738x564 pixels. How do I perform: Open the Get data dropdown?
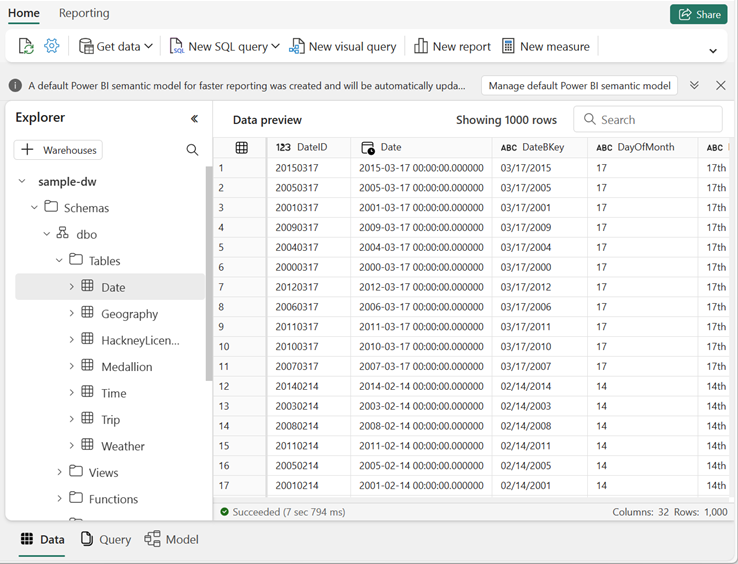(x=116, y=46)
